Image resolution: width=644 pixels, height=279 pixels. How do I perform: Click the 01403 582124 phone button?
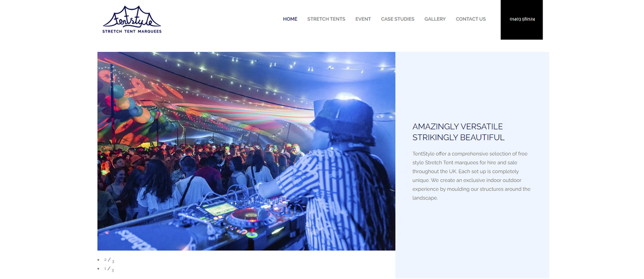[522, 20]
